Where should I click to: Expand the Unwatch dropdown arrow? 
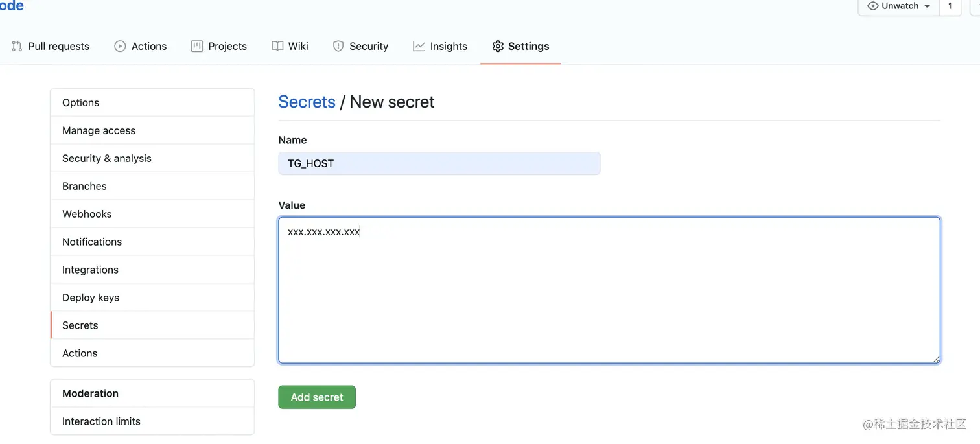[x=927, y=6]
